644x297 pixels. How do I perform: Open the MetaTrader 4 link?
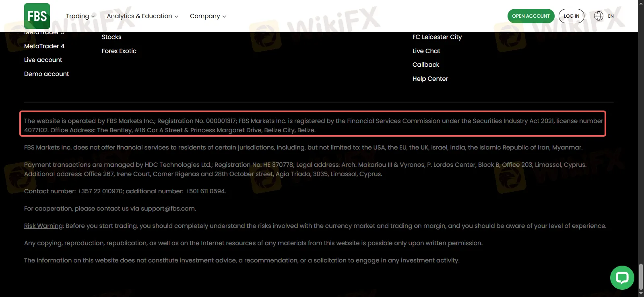pos(44,46)
